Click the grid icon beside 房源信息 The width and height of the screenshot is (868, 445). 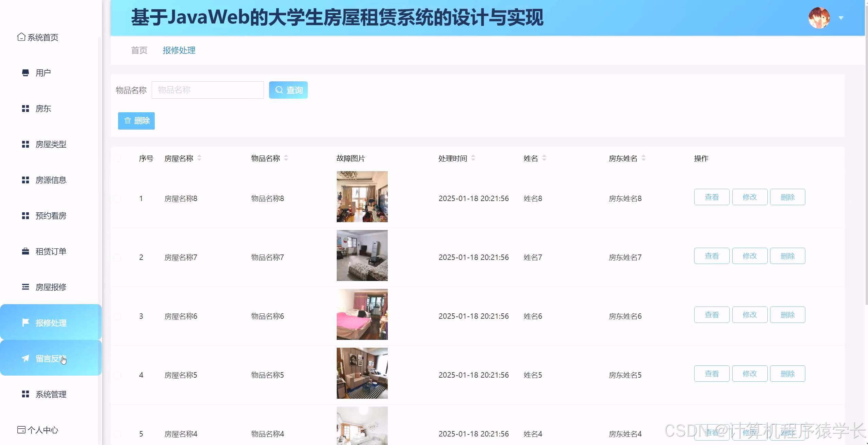pos(26,180)
